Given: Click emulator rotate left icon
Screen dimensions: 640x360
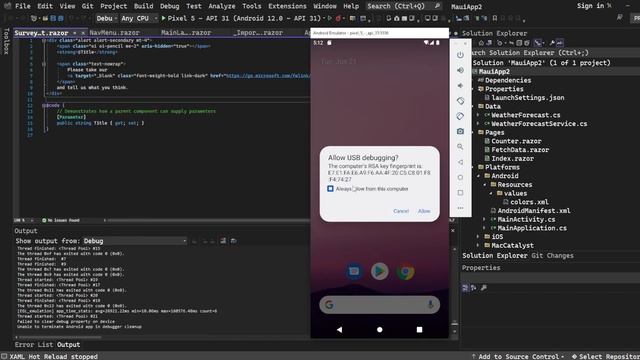Looking at the screenshot, I should coord(460,101).
